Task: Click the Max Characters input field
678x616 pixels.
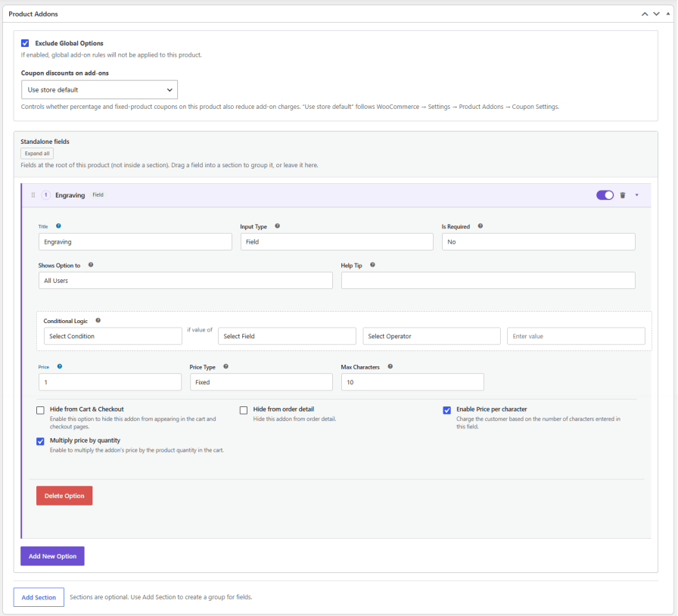Action: click(412, 382)
